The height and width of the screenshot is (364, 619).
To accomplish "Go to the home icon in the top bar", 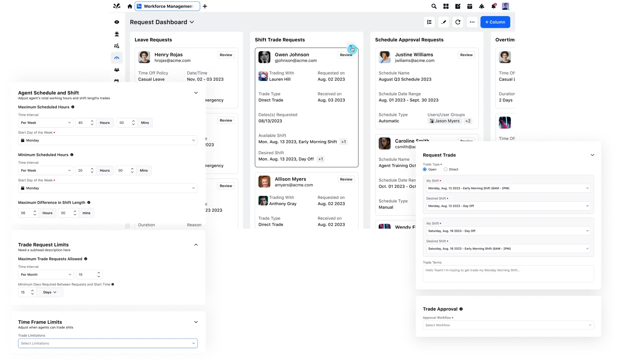I will pos(130,6).
